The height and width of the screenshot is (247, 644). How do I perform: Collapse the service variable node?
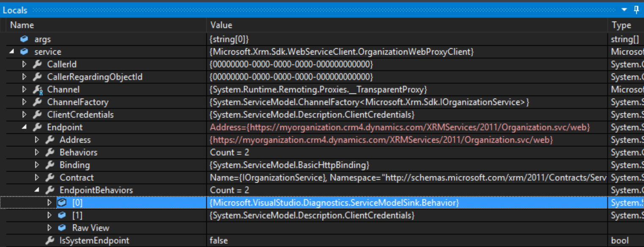11,52
